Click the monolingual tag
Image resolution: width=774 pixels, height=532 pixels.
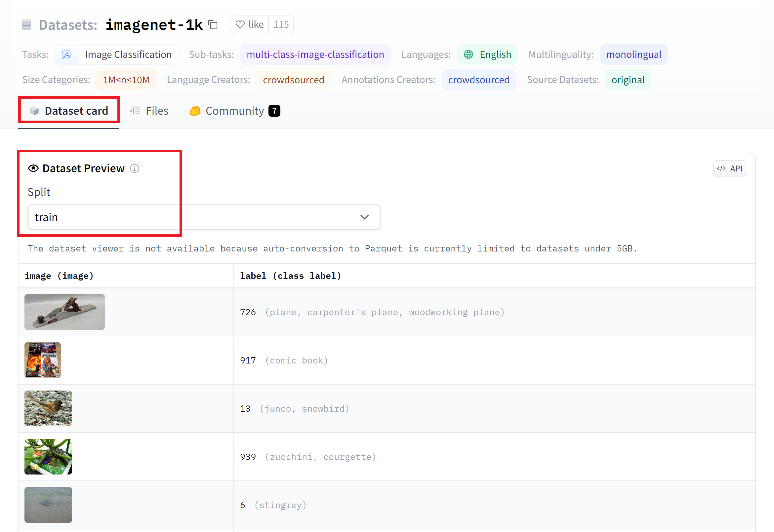click(633, 54)
